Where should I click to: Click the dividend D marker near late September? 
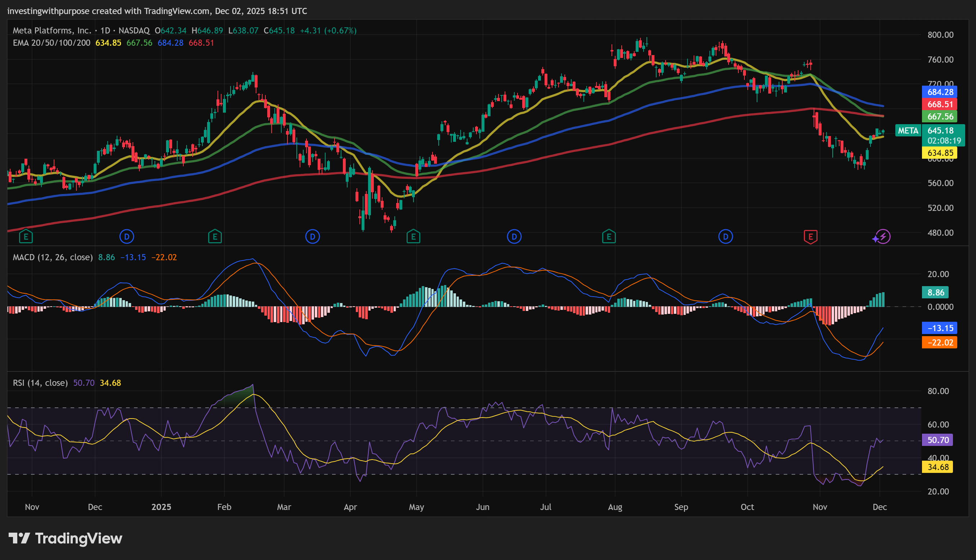(725, 236)
